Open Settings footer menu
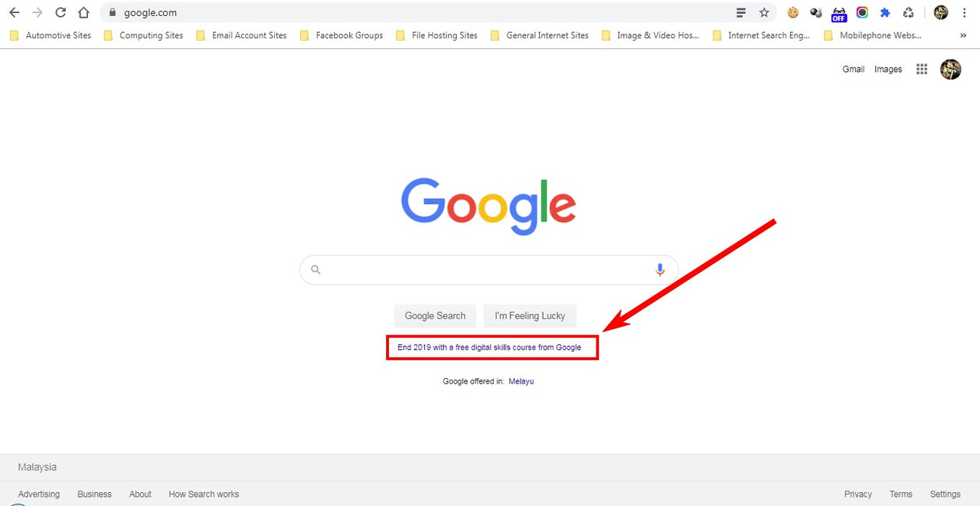980x506 pixels. click(946, 494)
